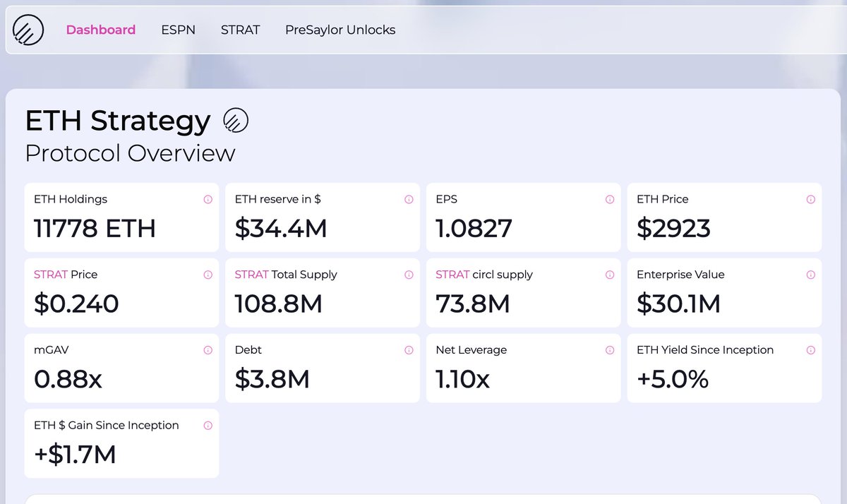This screenshot has width=847, height=504.
Task: Open the mGAV info icon
Action: pos(208,350)
